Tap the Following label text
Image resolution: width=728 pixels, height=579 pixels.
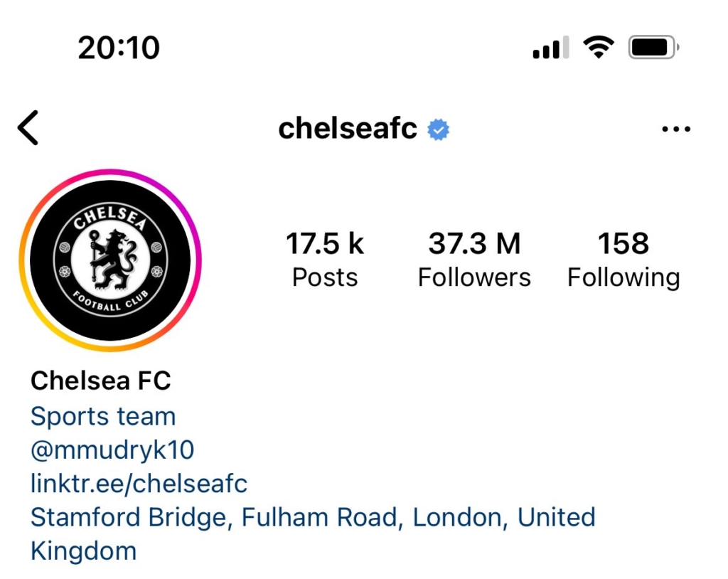pyautogui.click(x=623, y=279)
